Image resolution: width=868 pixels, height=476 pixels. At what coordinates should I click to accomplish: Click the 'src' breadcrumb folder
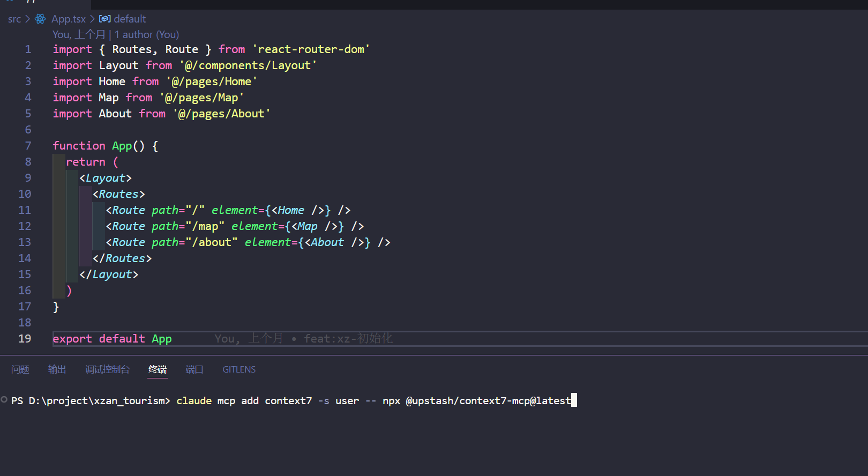point(14,19)
